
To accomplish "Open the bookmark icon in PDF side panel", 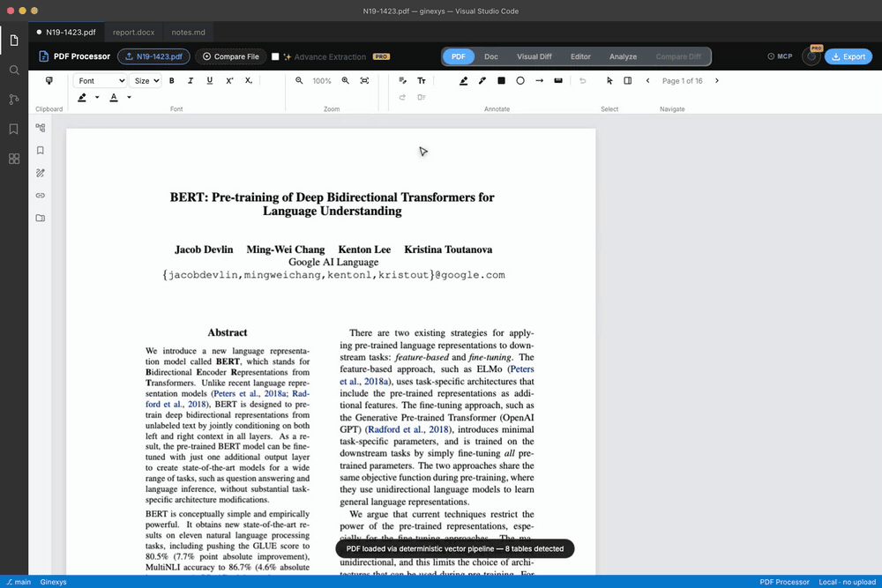I will 41,151.
